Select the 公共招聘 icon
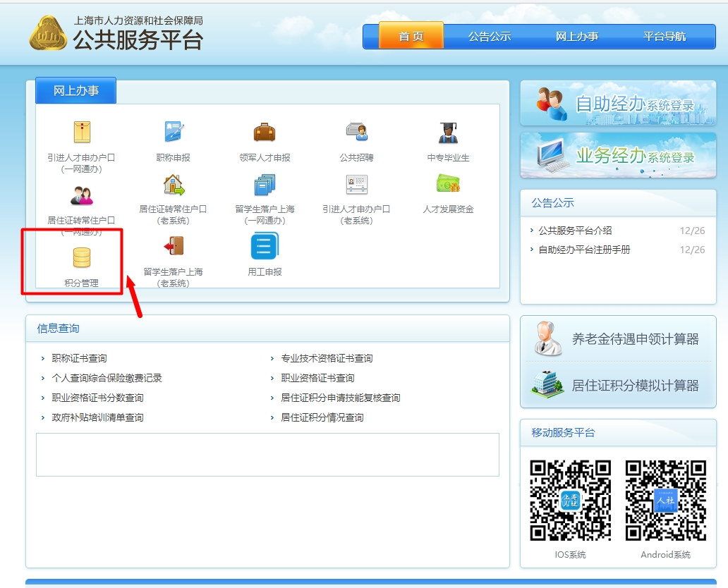 pos(356,132)
